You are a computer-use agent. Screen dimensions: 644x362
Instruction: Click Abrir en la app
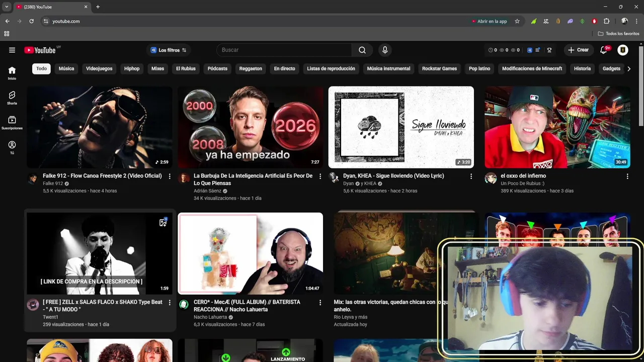[489, 21]
